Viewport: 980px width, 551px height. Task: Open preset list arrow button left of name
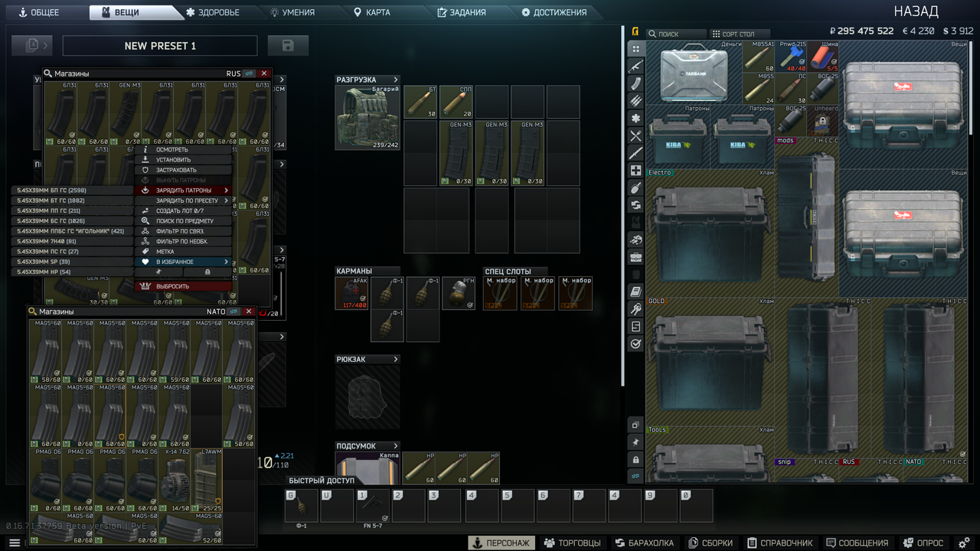(x=32, y=46)
